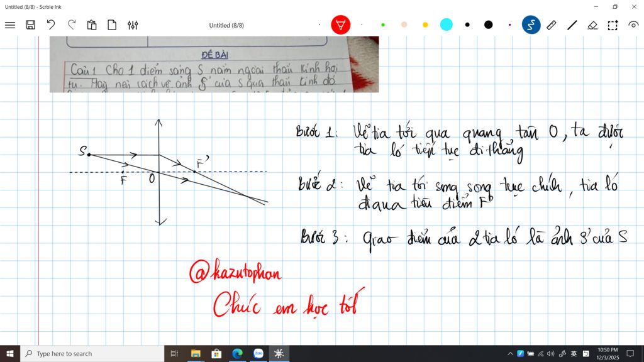Select the dashed selection tool
644x362 pixels.
click(x=613, y=25)
